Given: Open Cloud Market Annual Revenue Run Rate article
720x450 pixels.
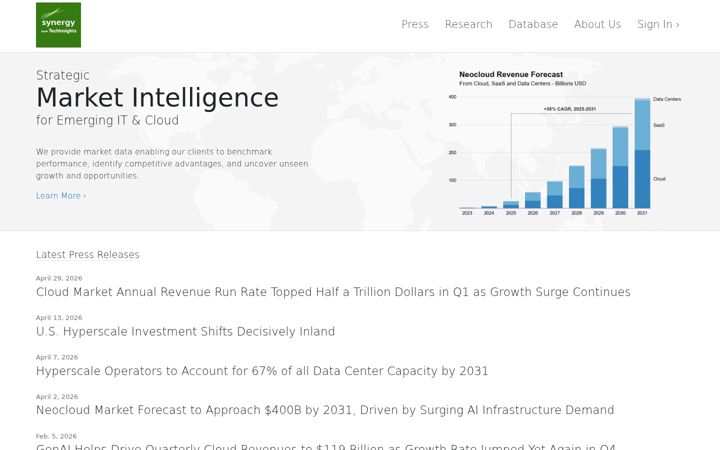Looking at the screenshot, I should [x=333, y=292].
